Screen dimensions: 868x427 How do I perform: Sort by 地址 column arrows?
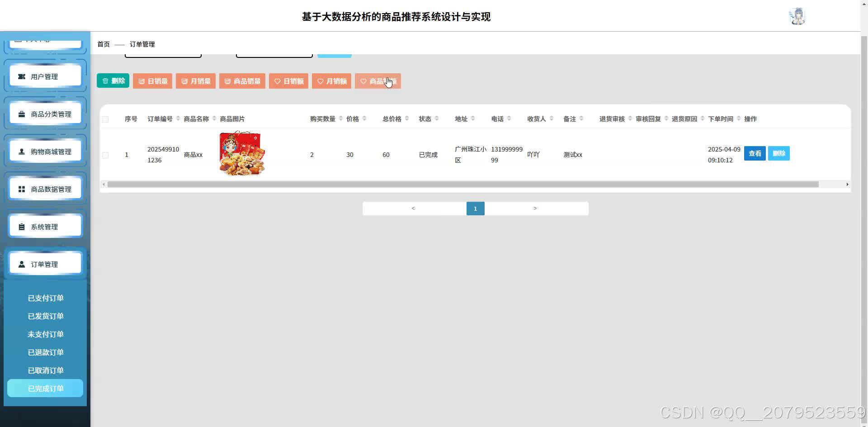pyautogui.click(x=473, y=119)
